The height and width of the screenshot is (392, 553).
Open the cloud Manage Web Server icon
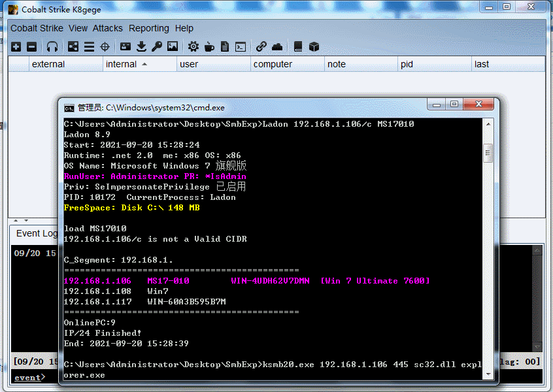click(277, 46)
